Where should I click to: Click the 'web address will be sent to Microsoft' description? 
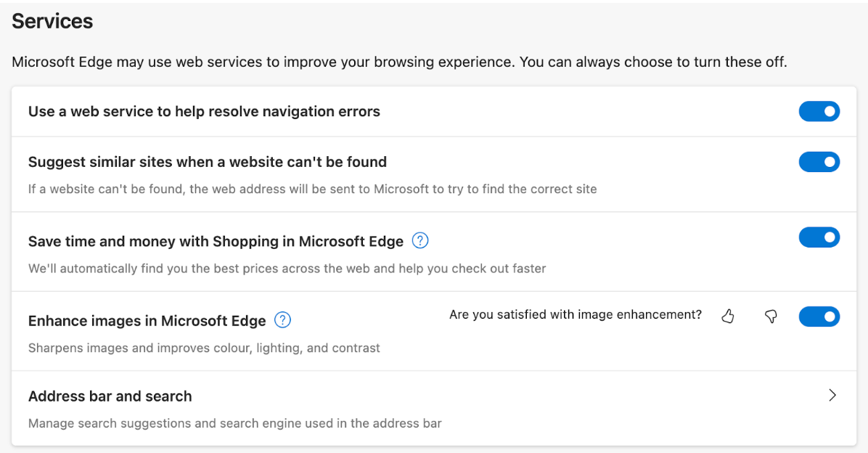pos(312,189)
